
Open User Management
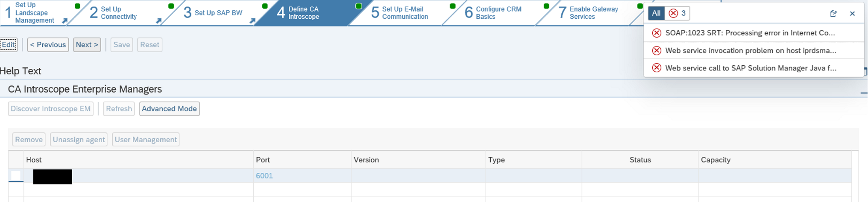tap(146, 140)
